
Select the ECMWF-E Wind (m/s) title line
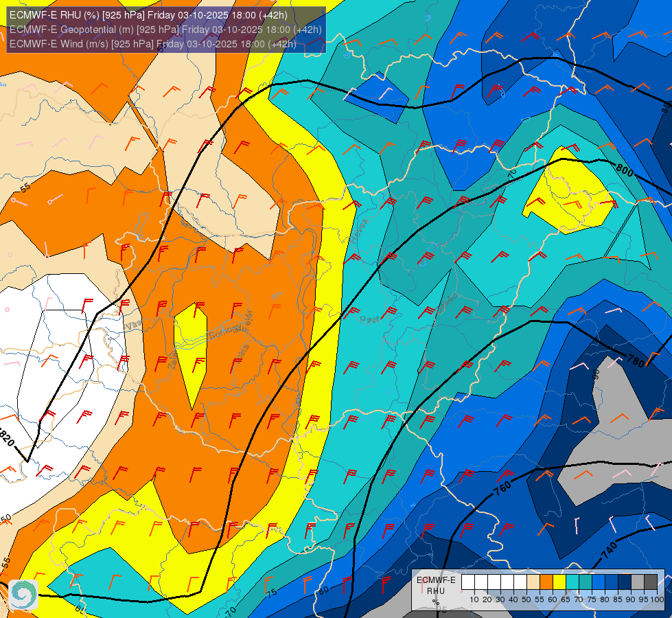[152, 44]
